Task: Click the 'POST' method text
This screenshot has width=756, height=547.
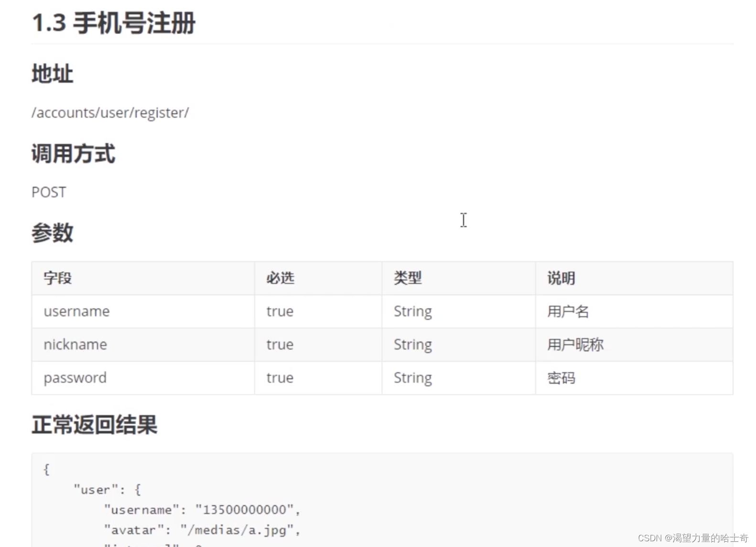Action: click(49, 192)
